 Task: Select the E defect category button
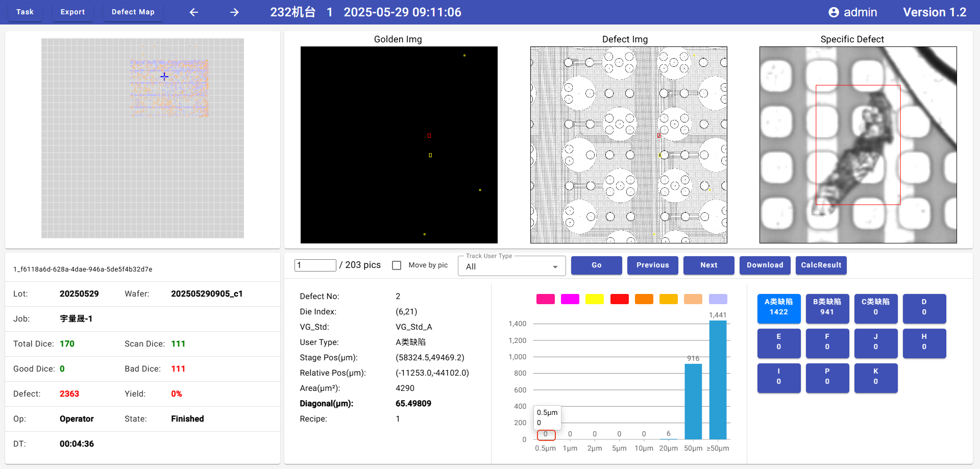point(779,343)
